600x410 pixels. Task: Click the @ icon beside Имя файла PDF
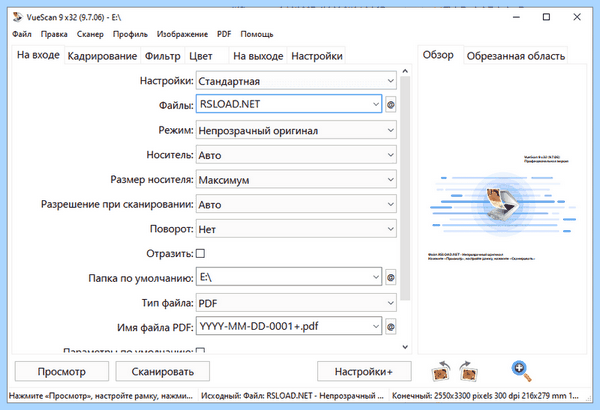click(390, 327)
